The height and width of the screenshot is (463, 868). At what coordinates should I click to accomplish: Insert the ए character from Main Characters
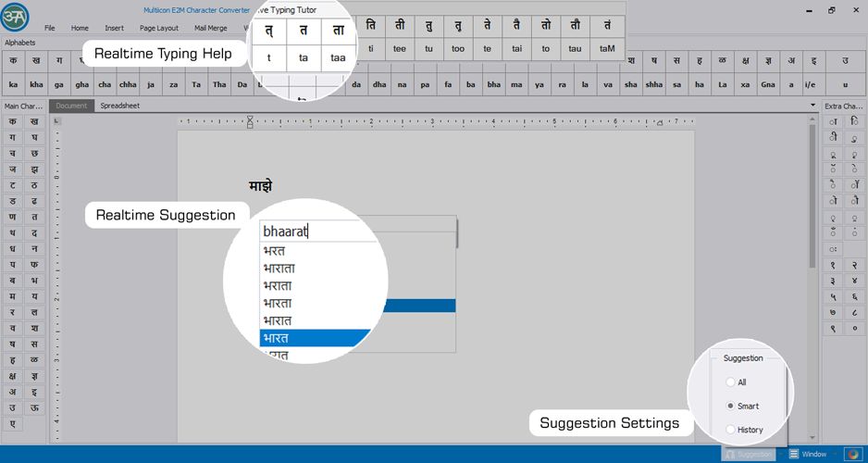13,424
